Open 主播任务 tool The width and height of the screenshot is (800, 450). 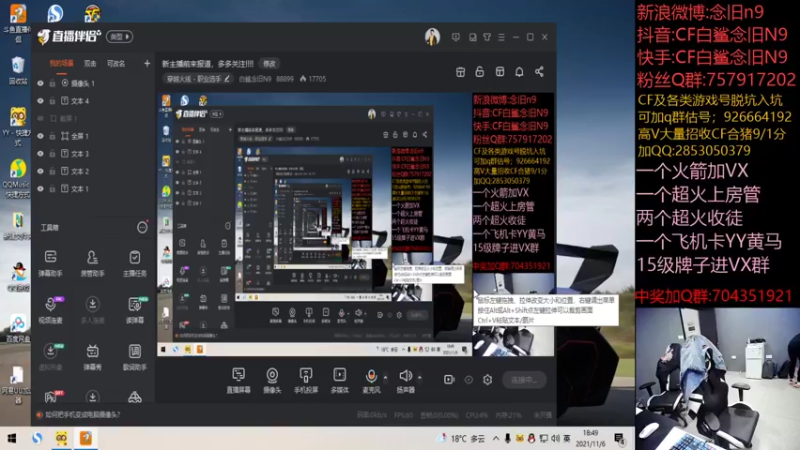135,263
